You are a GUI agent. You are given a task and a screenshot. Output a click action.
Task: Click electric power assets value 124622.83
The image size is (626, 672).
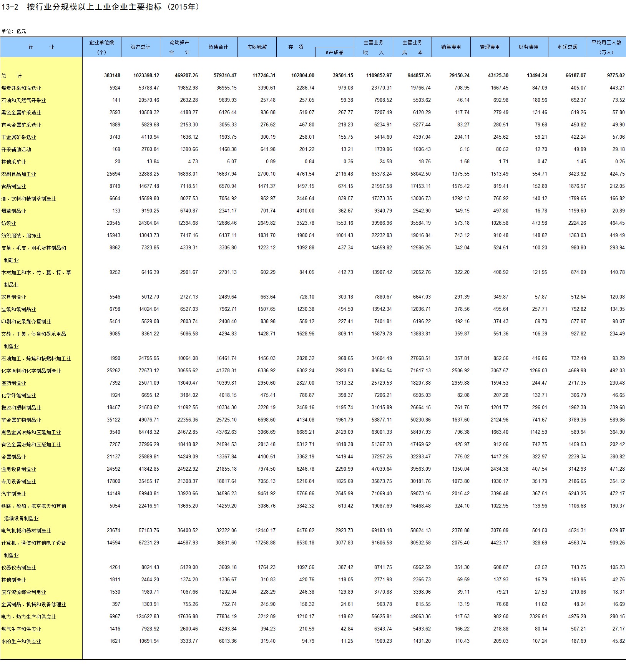pos(148,617)
